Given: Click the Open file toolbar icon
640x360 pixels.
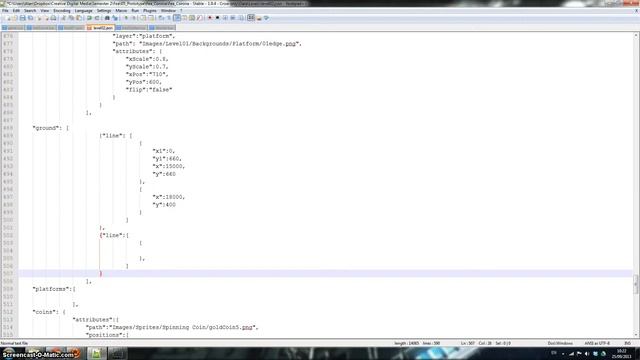Looking at the screenshot, I should [15, 18].
